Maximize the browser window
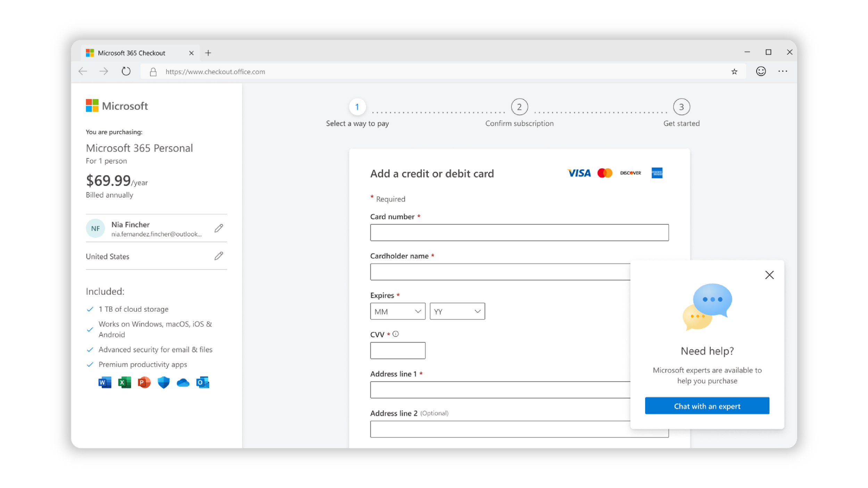 (768, 52)
